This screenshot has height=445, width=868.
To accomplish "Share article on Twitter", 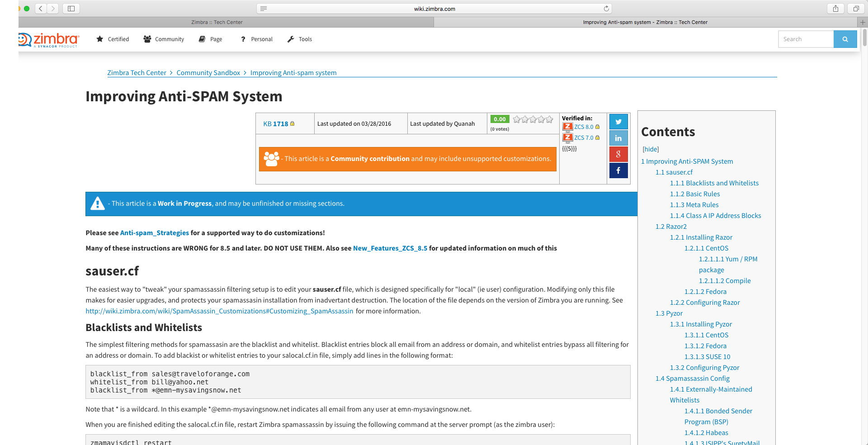I will coord(618,122).
